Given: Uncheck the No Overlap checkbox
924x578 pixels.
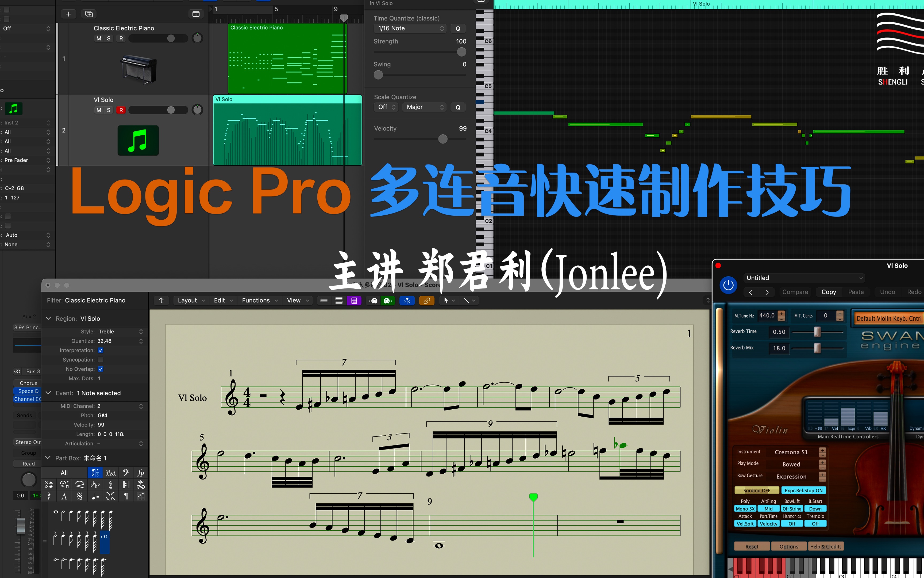Looking at the screenshot, I should click(x=101, y=369).
